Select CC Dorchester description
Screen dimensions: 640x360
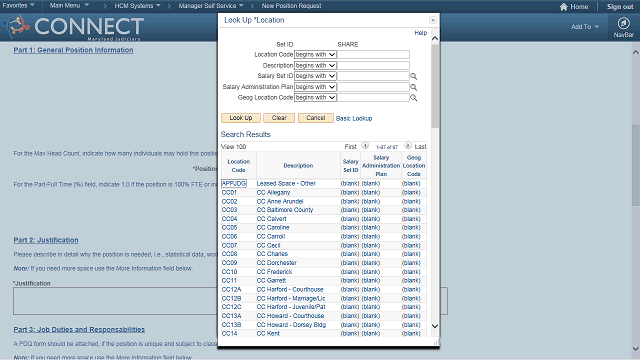tap(276, 263)
